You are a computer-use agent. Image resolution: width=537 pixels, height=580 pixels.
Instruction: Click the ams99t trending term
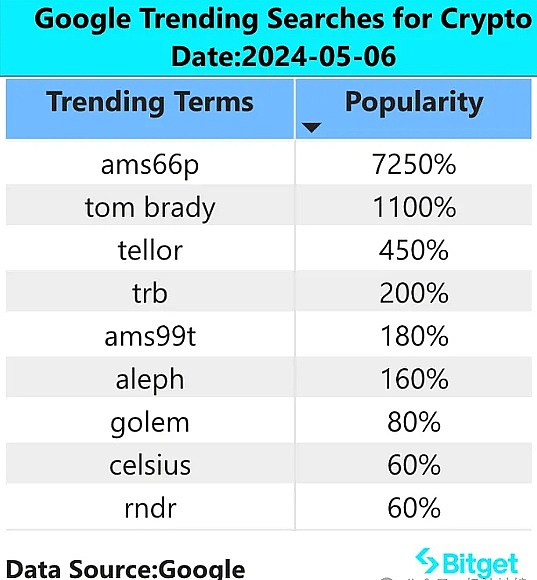(x=150, y=336)
